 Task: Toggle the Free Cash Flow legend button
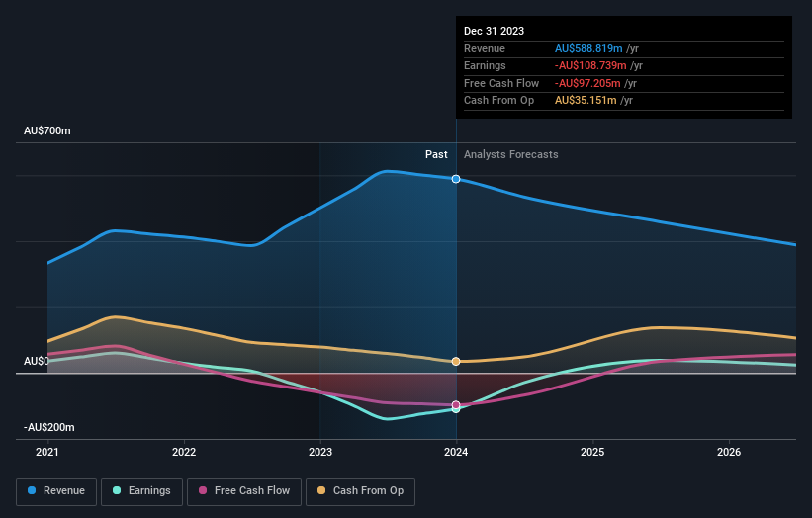[x=244, y=491]
